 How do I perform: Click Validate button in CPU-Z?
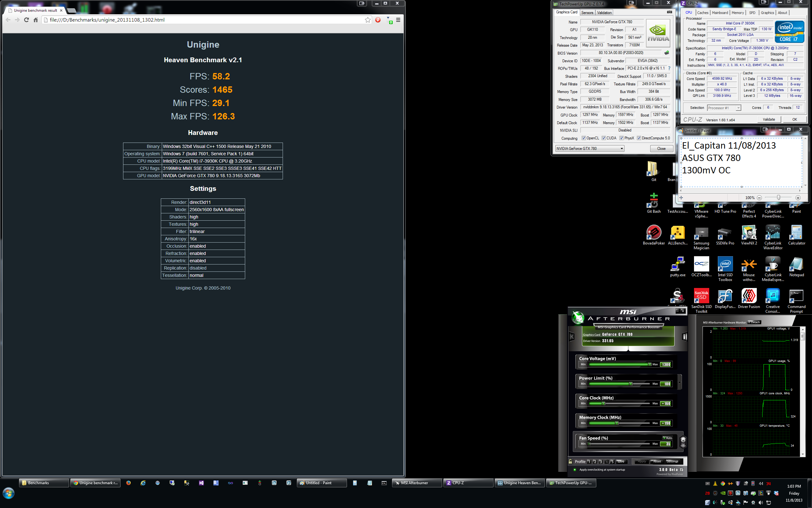[769, 119]
